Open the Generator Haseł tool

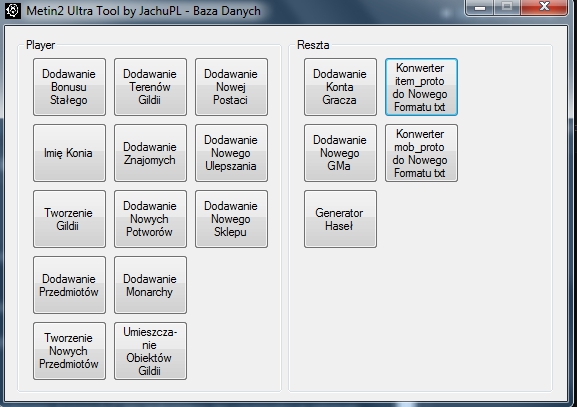[x=340, y=219]
